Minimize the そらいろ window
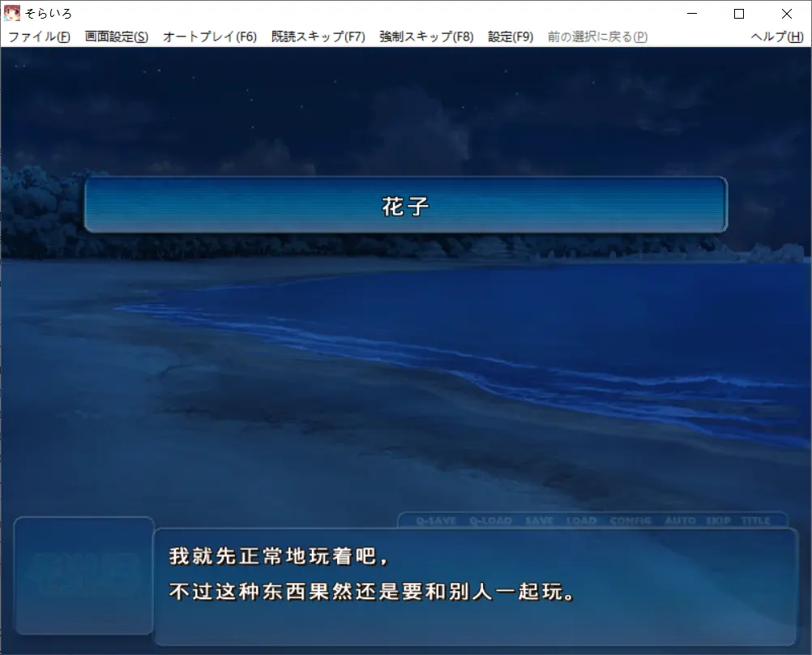 click(x=692, y=14)
